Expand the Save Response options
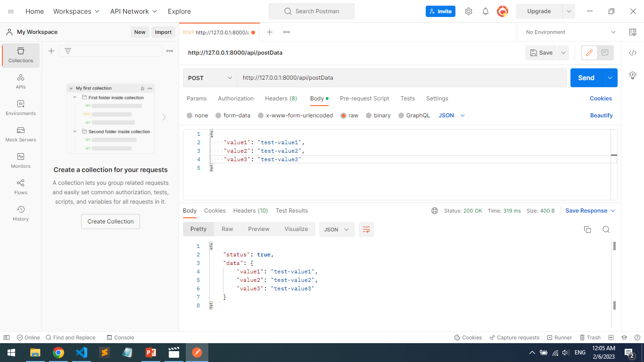Viewport: 644px width, 362px height. point(613,211)
